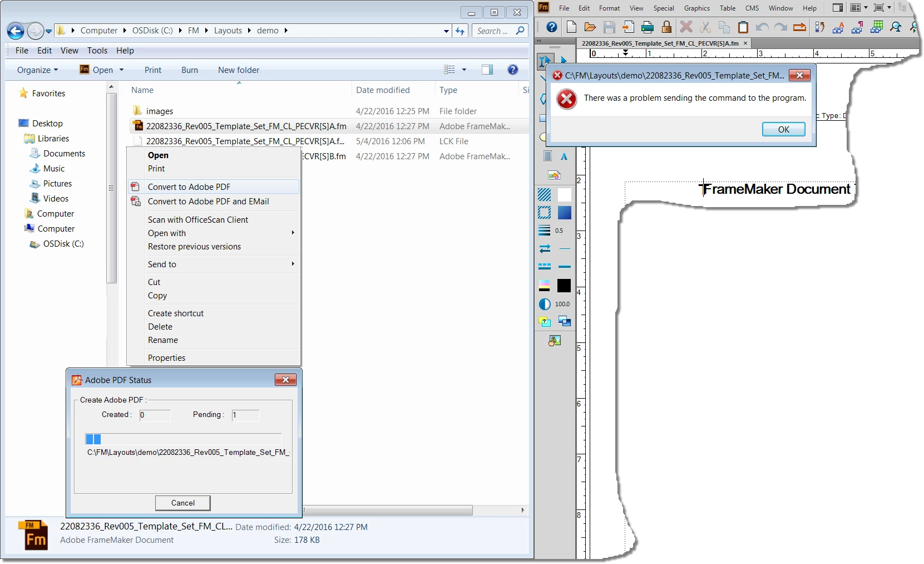The height and width of the screenshot is (564, 924).
Task: Open the Paragraph Designer icon with pilcrow
Action: point(857,27)
